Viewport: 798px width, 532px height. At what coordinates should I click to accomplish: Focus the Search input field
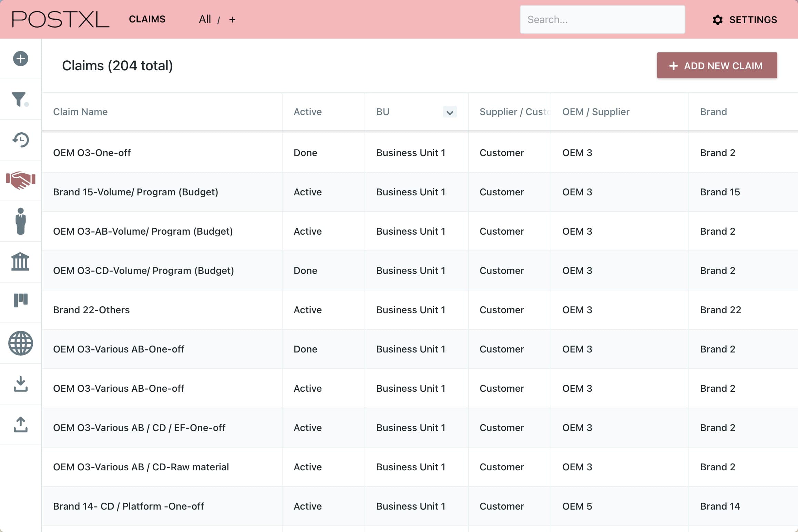[602, 20]
